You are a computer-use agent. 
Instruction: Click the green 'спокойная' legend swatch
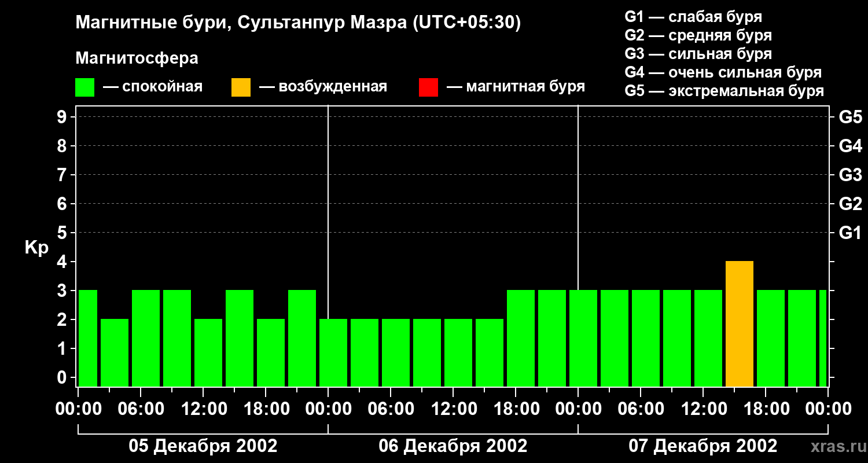85,87
